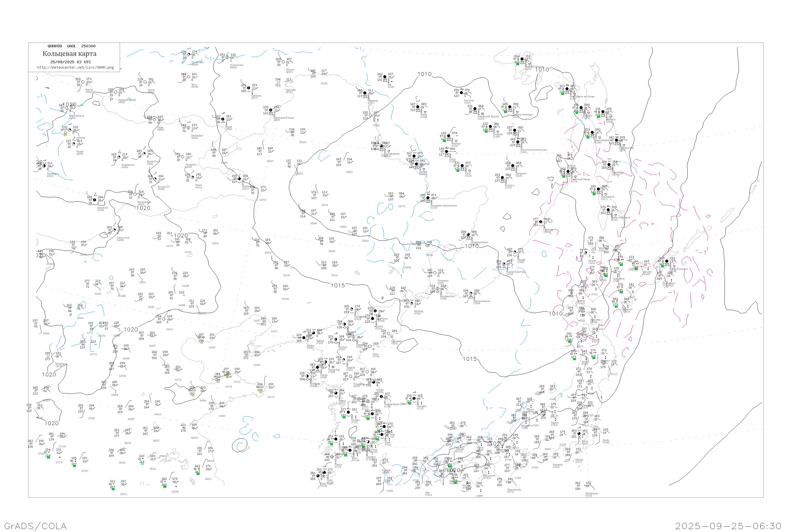The image size is (798, 532).
Task: Click the station circle at Борзя 30965
Action: click(x=223, y=119)
